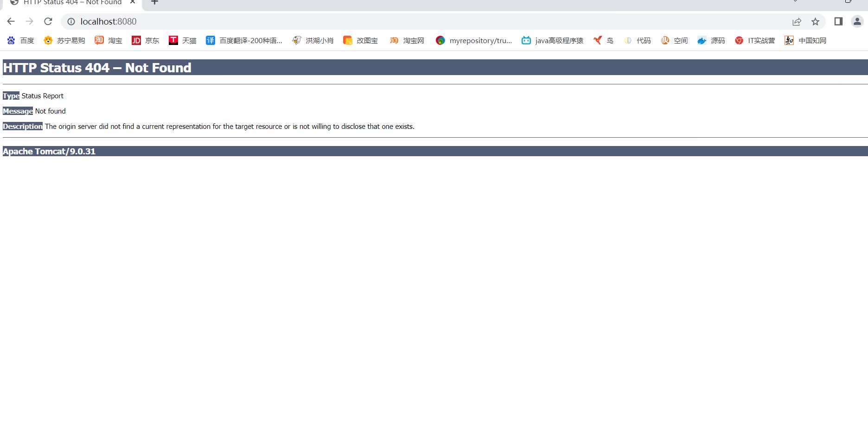Open the 源码 bookmark
Screen dimensions: 868x445
(x=711, y=40)
